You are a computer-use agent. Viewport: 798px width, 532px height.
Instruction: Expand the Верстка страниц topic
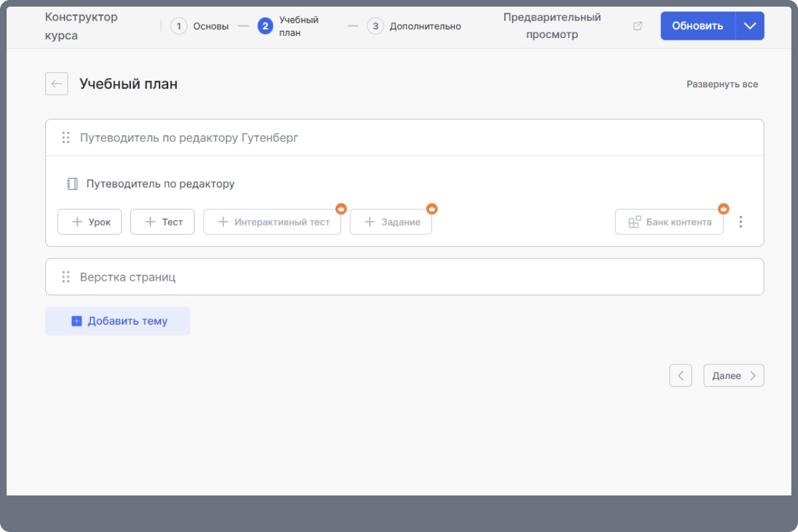404,277
